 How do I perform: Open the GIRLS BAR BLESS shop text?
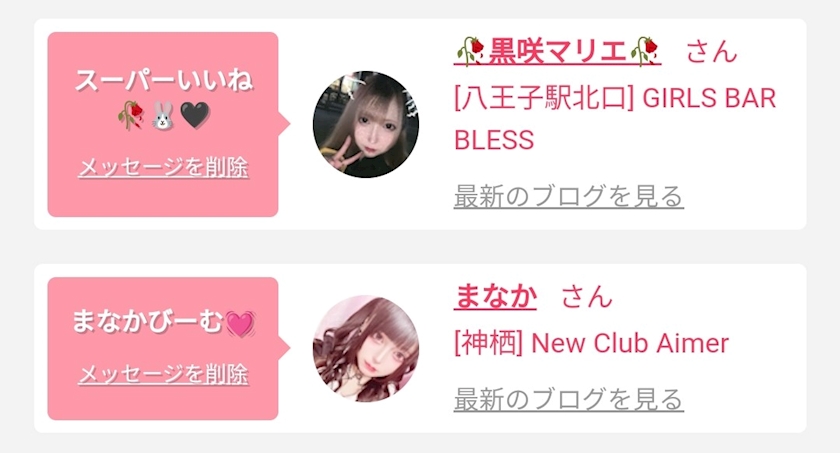(615, 119)
